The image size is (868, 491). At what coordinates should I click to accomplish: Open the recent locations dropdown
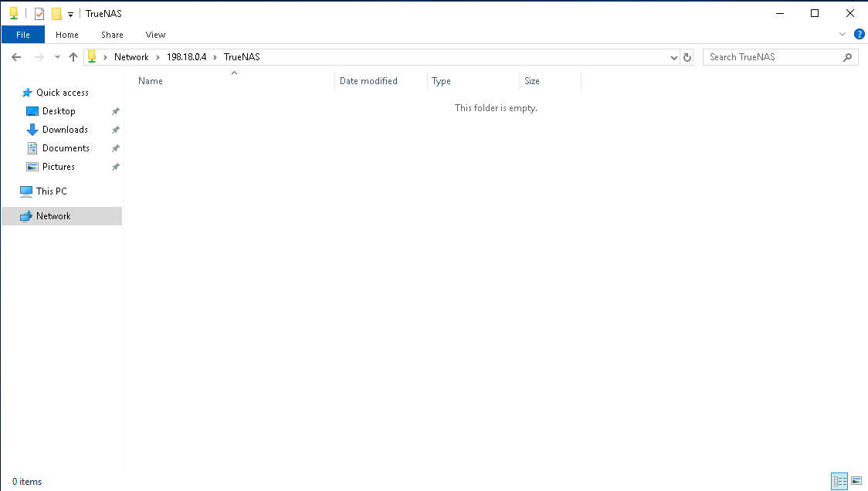[57, 57]
